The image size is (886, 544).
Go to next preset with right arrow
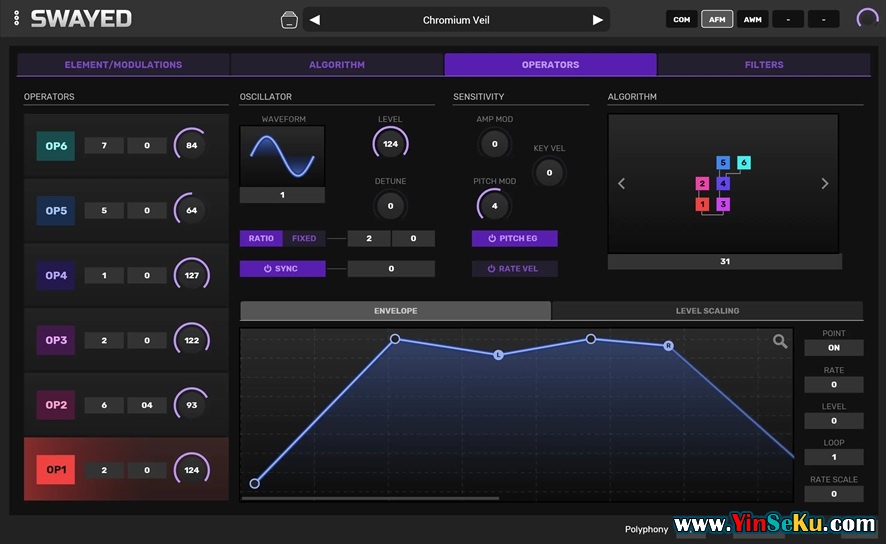click(x=598, y=20)
